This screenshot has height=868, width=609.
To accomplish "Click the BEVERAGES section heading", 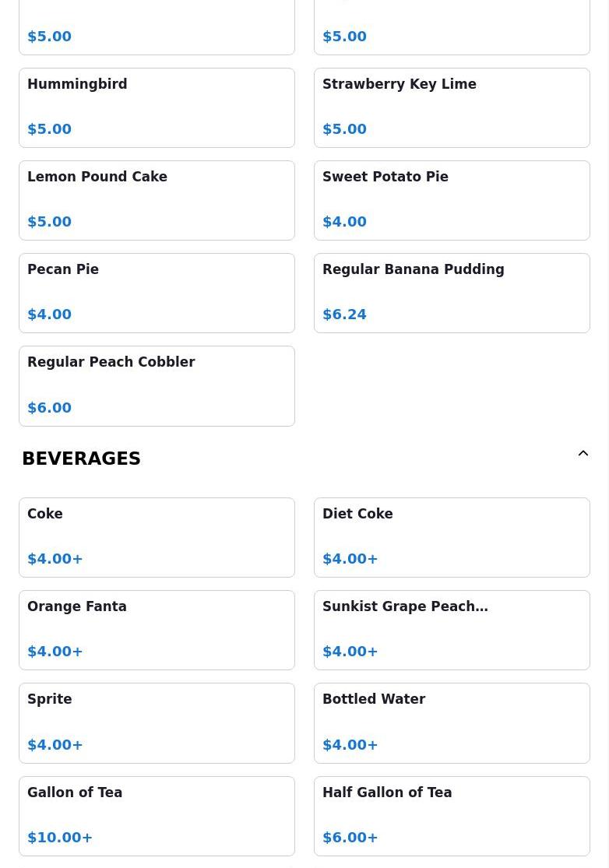I will [x=82, y=459].
